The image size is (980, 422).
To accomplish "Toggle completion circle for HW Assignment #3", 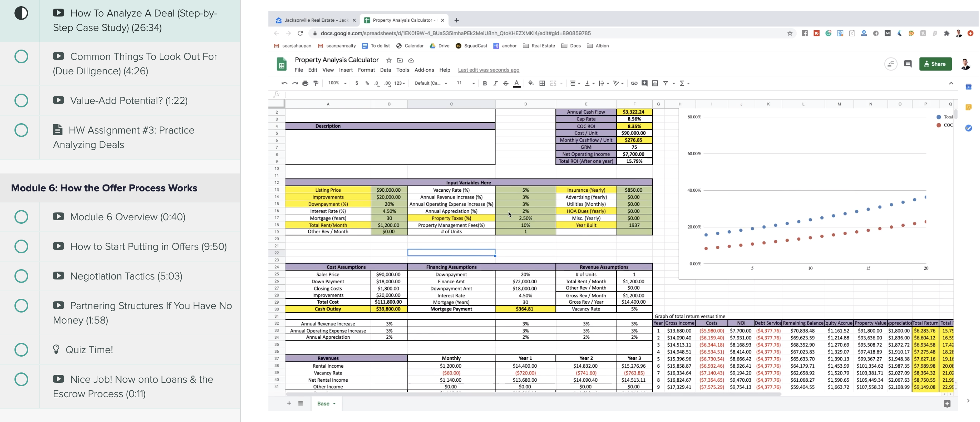I will click(21, 130).
